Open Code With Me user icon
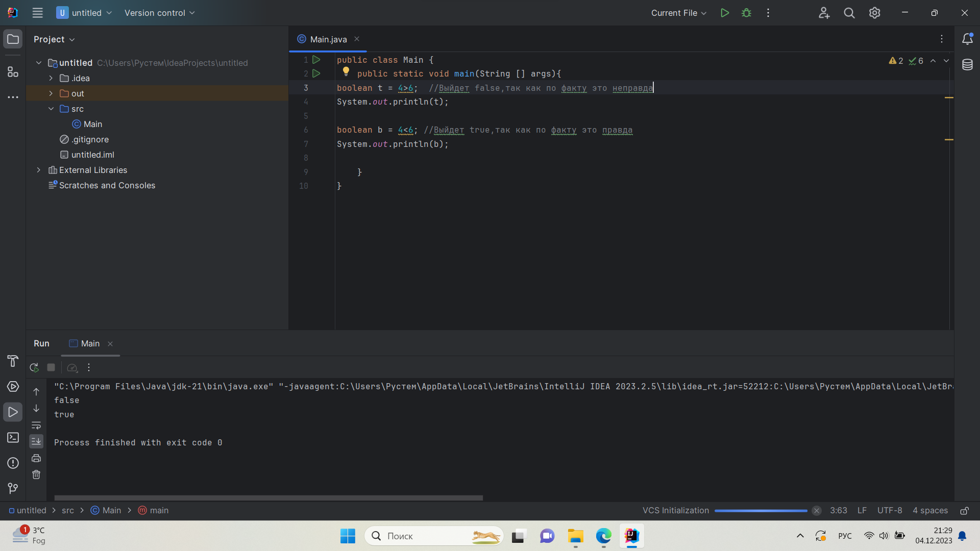The image size is (980, 551). tap(824, 13)
